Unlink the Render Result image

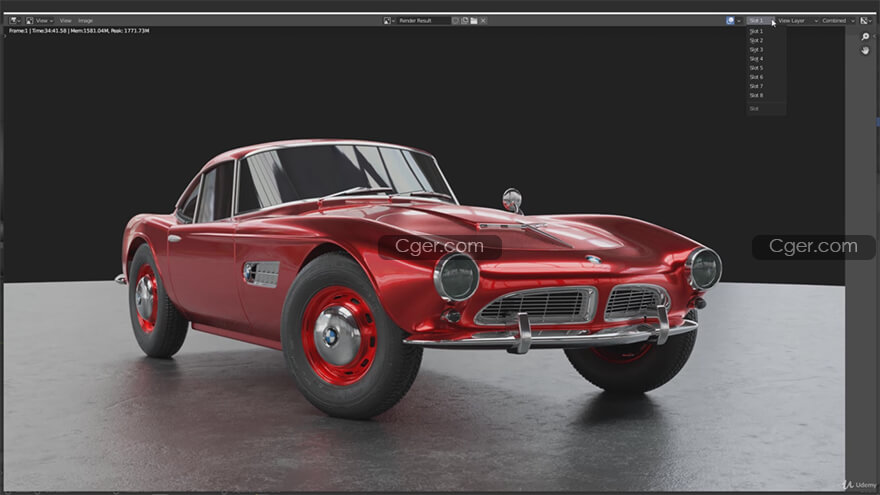pos(483,21)
